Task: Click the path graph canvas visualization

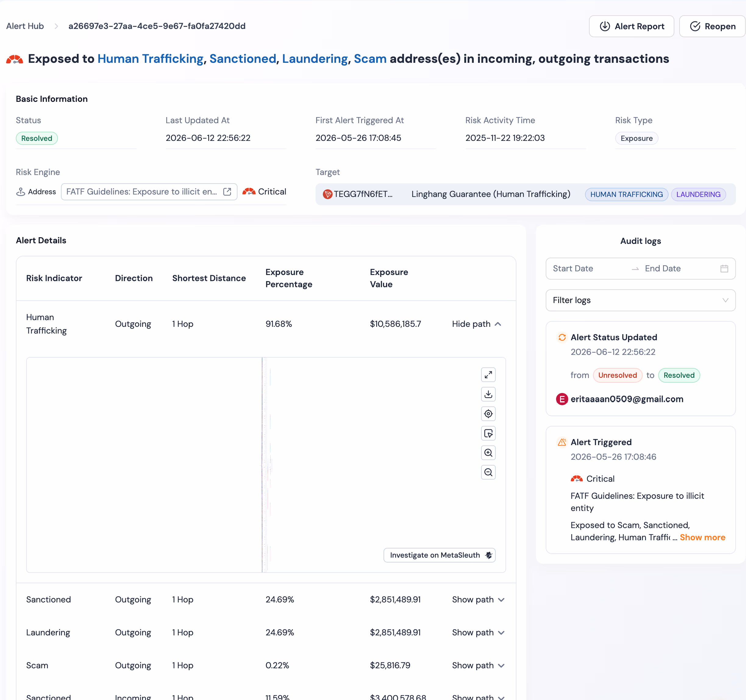Action: (x=266, y=465)
